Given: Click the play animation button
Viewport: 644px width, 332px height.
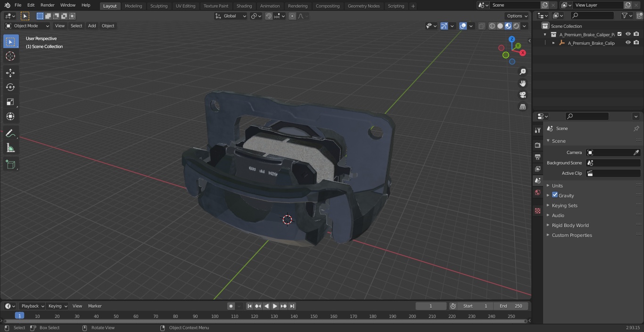Looking at the screenshot, I should tap(275, 306).
